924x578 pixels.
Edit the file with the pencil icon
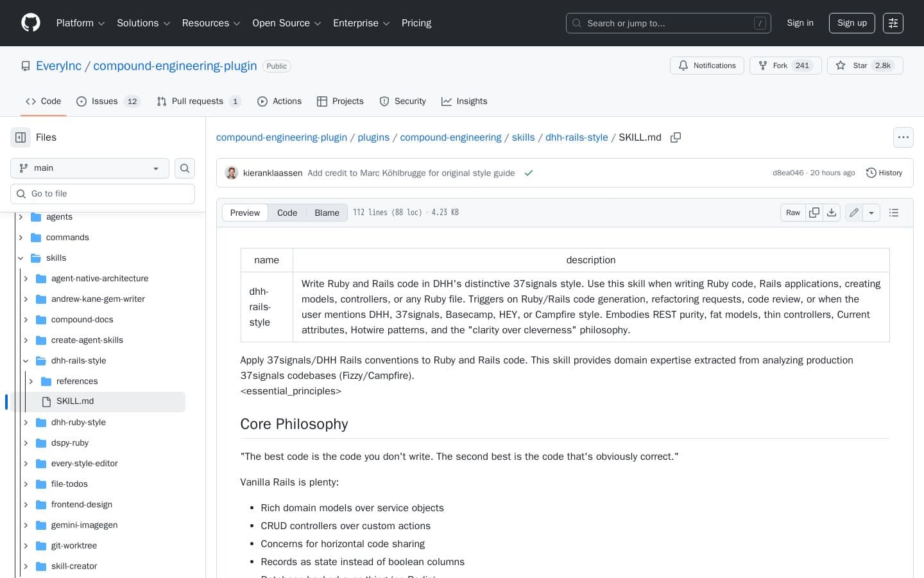tap(853, 213)
